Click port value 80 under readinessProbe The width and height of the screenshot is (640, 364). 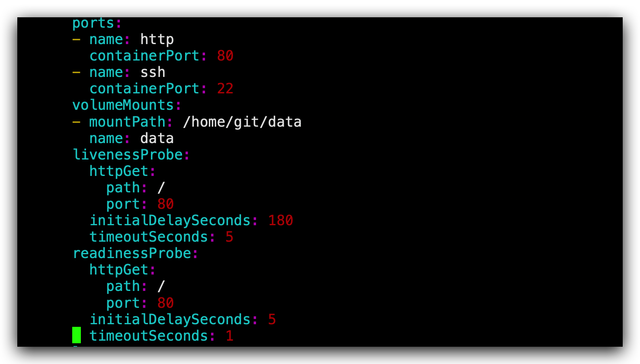click(166, 303)
